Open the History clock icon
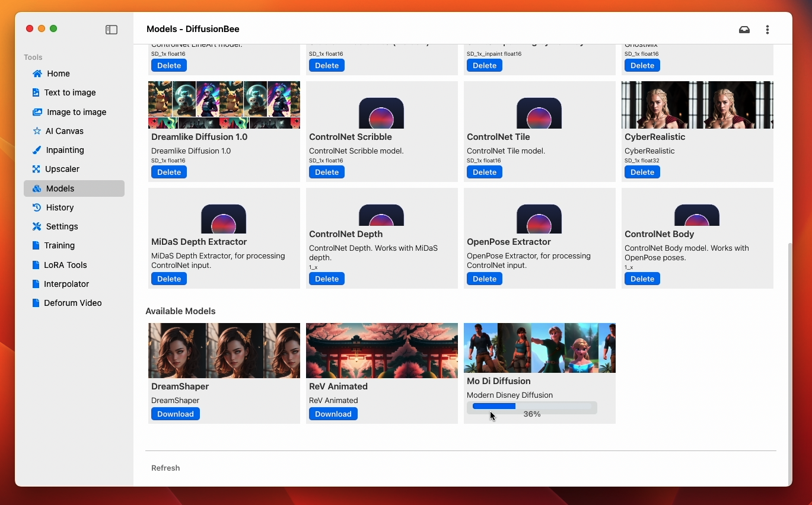This screenshot has width=812, height=505. click(37, 207)
